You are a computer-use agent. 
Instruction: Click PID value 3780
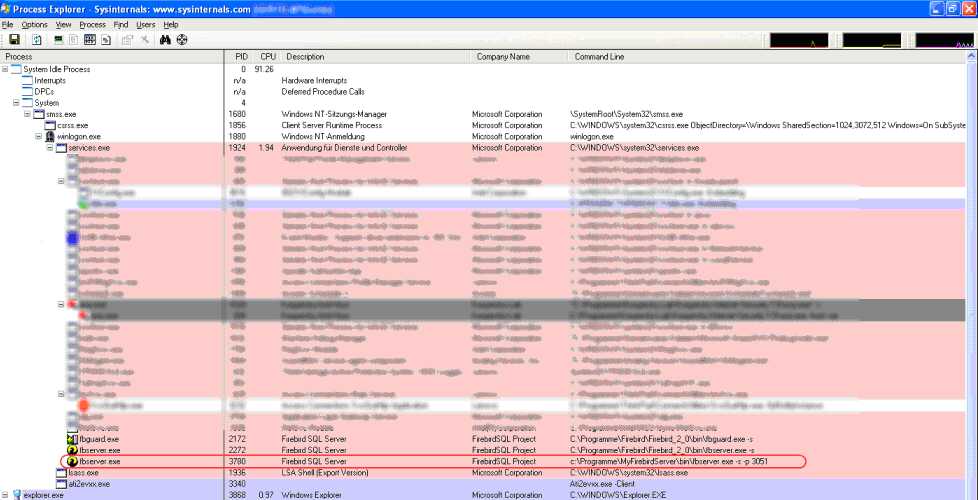pyautogui.click(x=238, y=462)
